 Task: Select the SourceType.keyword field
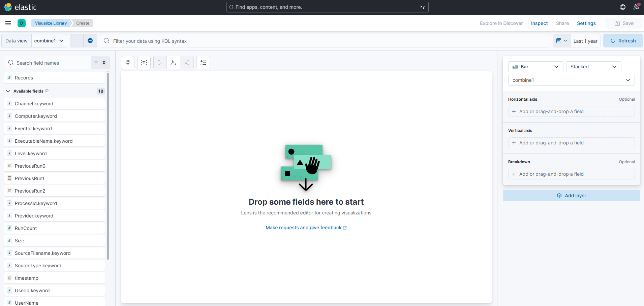click(55, 266)
